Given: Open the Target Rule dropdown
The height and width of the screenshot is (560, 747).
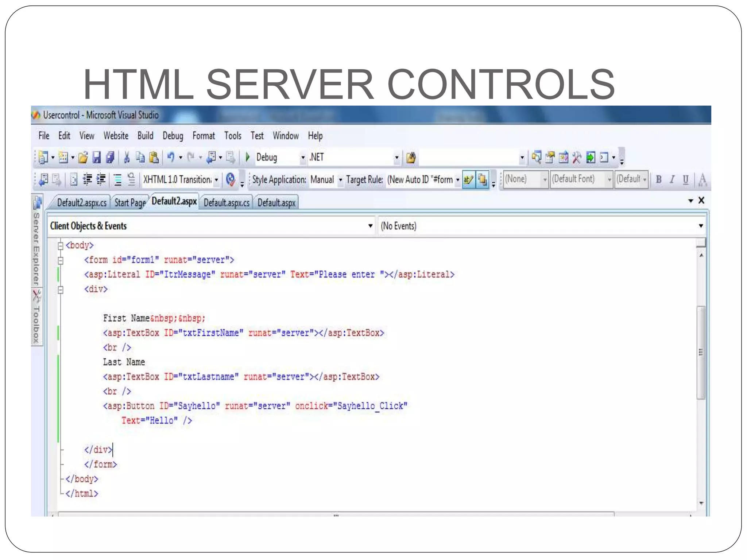Looking at the screenshot, I should pos(457,180).
